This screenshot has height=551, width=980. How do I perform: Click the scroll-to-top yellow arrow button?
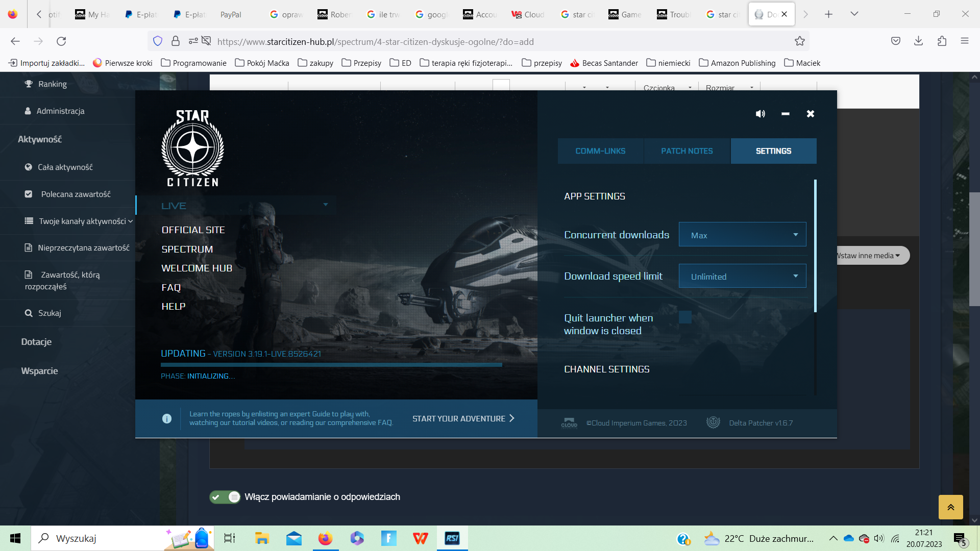coord(951,507)
